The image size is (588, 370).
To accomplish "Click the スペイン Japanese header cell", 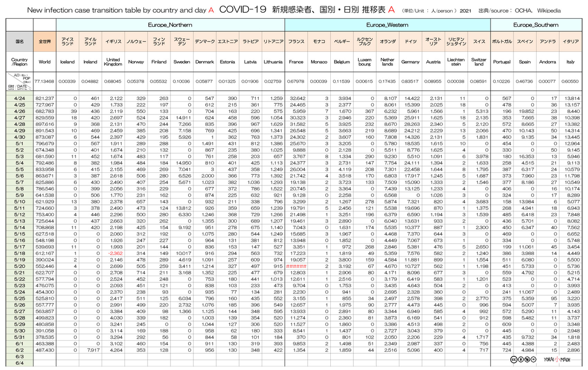I will [x=524, y=42].
